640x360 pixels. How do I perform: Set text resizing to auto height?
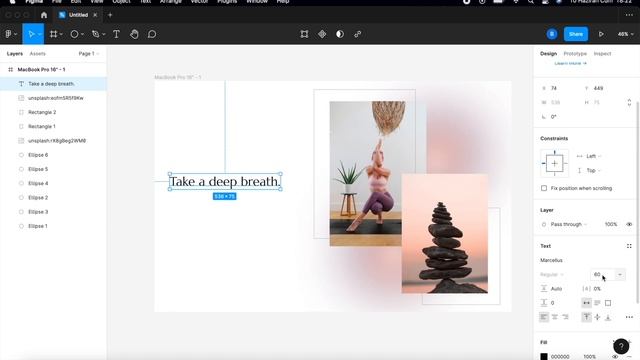point(597,303)
